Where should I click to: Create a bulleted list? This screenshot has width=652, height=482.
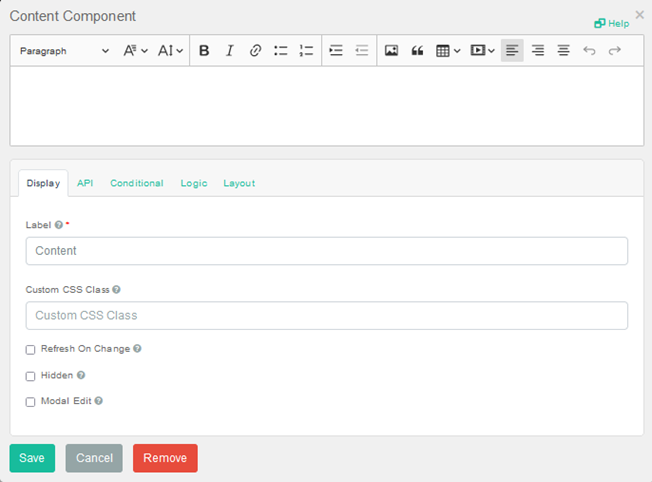point(281,51)
